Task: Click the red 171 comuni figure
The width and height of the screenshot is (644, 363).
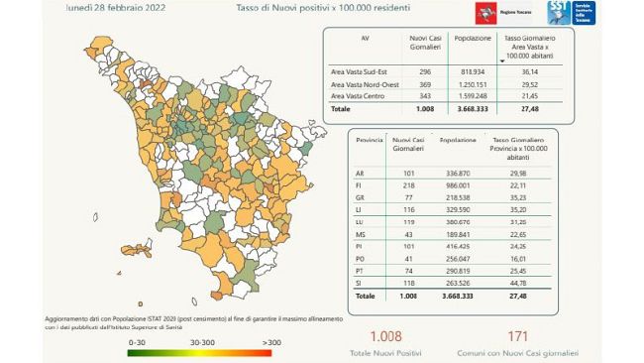Action: 517,336
